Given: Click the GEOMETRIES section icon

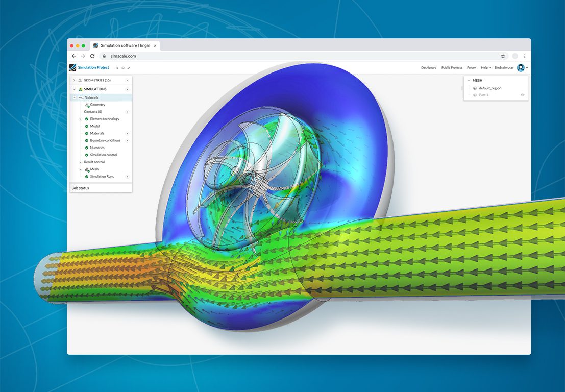Looking at the screenshot, I should point(80,80).
